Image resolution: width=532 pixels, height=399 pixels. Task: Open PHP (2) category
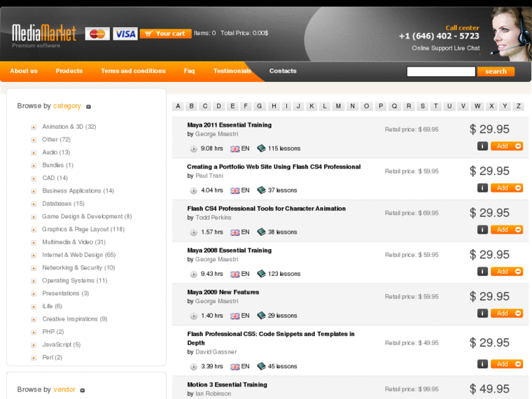(x=53, y=332)
